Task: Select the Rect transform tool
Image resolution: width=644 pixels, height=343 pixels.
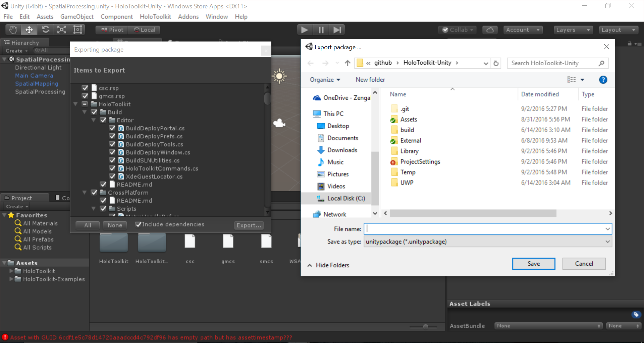Action: [77, 30]
